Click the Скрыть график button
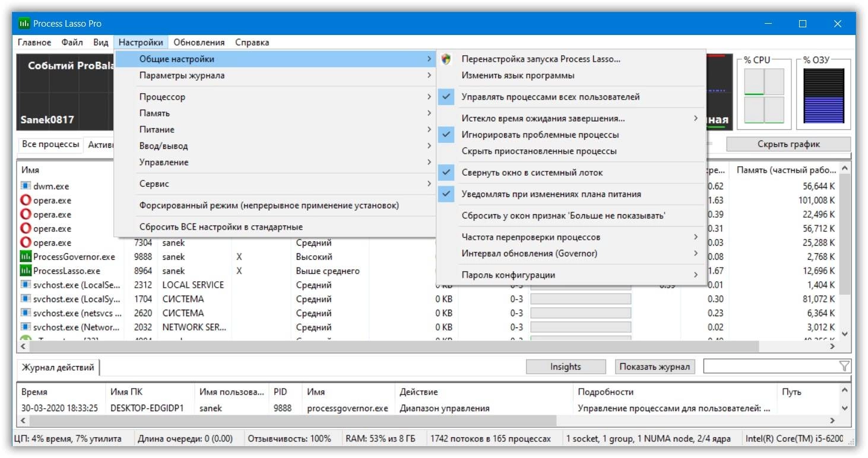 tap(788, 144)
